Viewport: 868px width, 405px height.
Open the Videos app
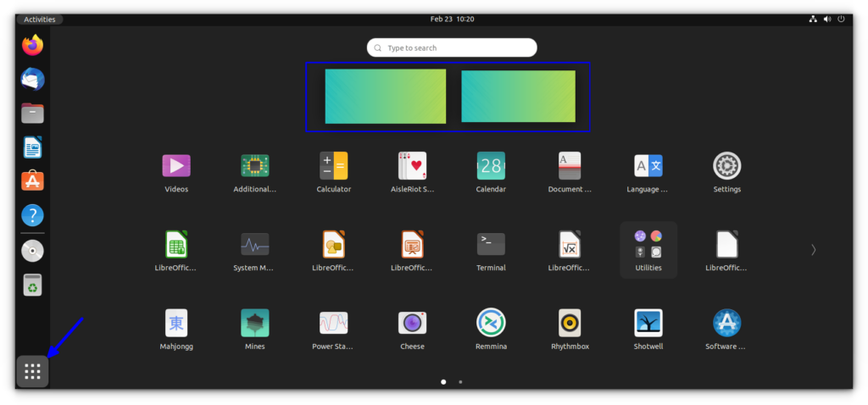(x=176, y=166)
